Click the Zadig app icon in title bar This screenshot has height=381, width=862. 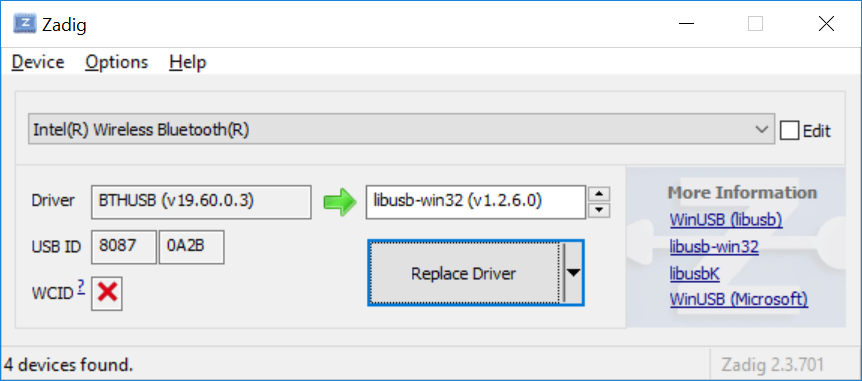click(25, 24)
